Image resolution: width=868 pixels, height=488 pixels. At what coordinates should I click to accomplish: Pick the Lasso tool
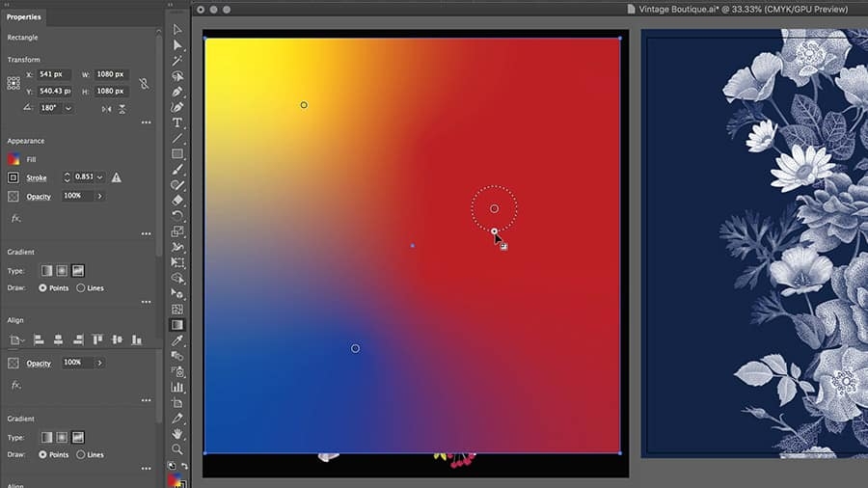[x=177, y=76]
